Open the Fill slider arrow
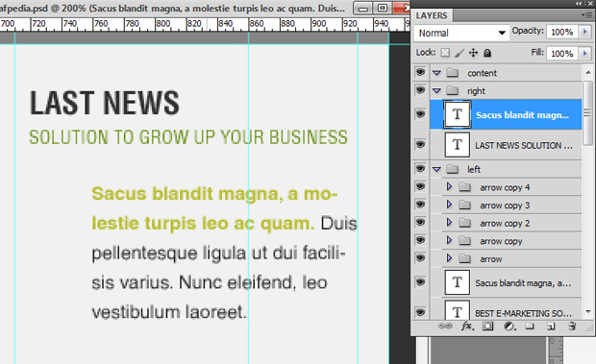This screenshot has width=596, height=364. click(x=585, y=53)
